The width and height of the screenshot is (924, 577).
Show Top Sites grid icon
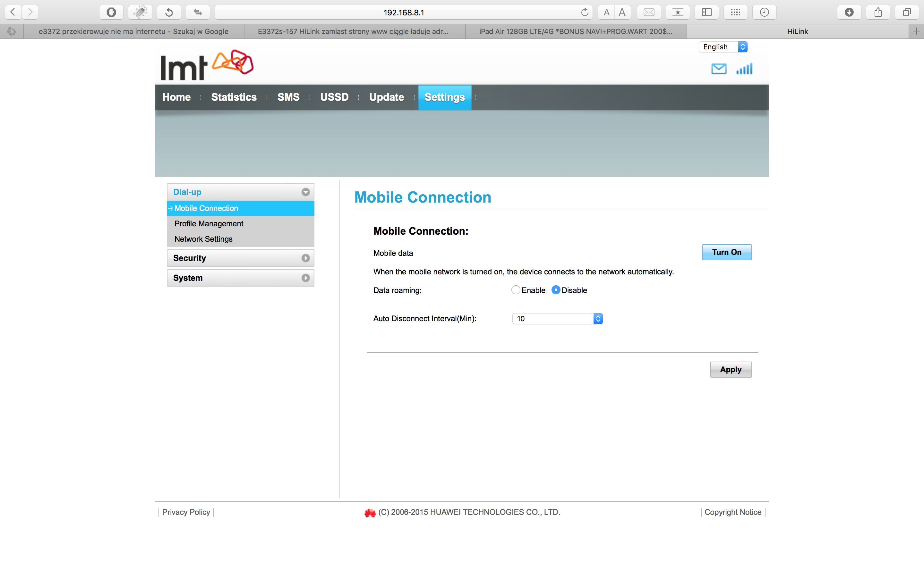[x=735, y=12]
